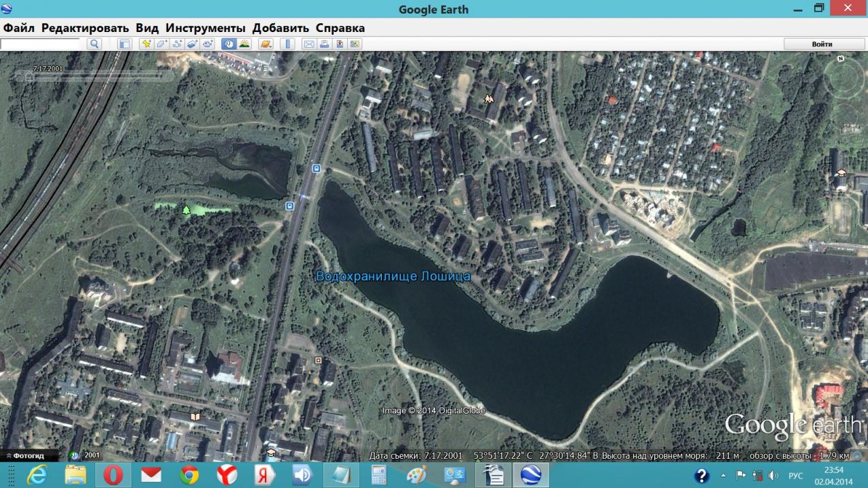Add a polygon to the map
The image size is (868, 488).
[161, 44]
